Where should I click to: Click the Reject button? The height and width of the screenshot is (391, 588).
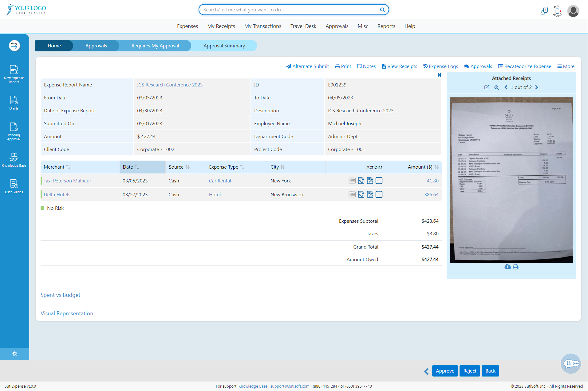[x=470, y=371]
